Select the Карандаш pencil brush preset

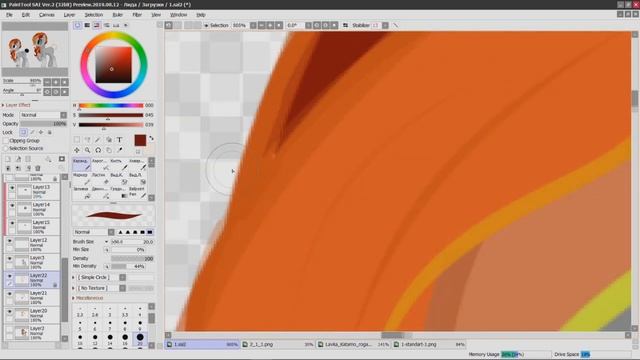point(81,164)
